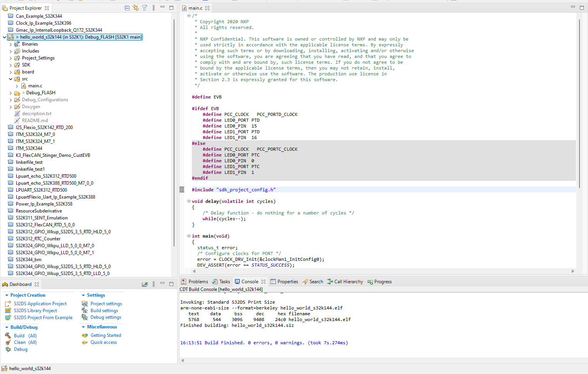This screenshot has width=588, height=374.
Task: Select the main.c editor tab
Action: click(x=195, y=8)
